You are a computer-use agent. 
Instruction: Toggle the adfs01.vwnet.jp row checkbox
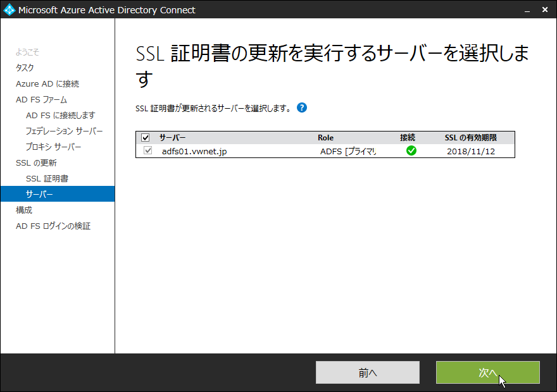pyautogui.click(x=148, y=150)
